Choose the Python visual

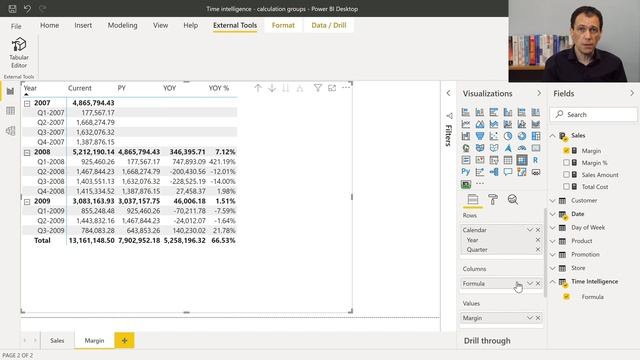coord(466,172)
